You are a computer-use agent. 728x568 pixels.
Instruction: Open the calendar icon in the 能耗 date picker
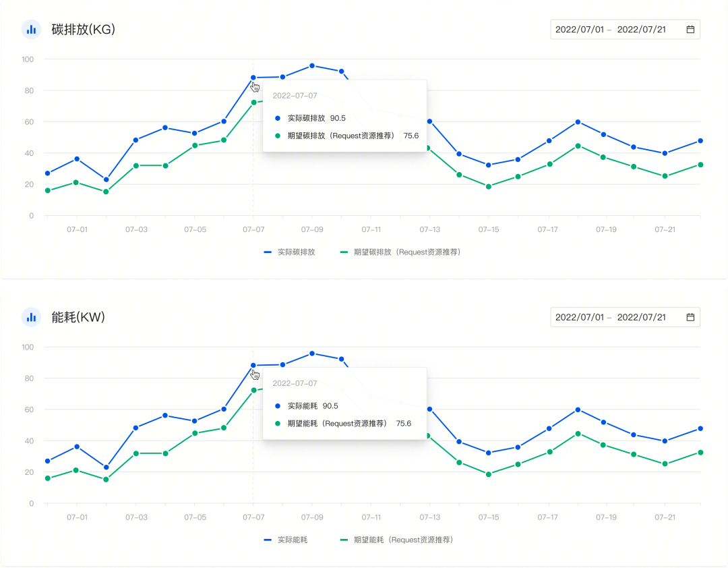coord(690,317)
